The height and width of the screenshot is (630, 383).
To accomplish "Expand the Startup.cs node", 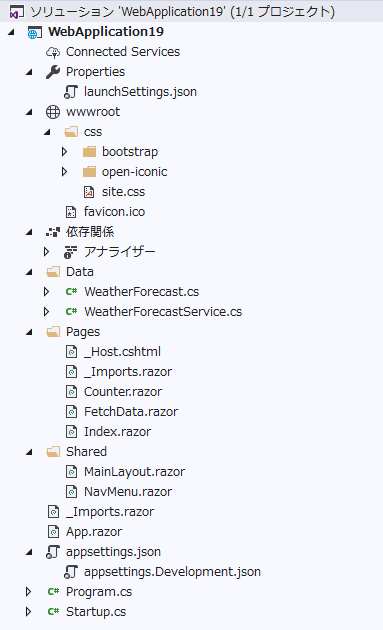I will pyautogui.click(x=28, y=612).
